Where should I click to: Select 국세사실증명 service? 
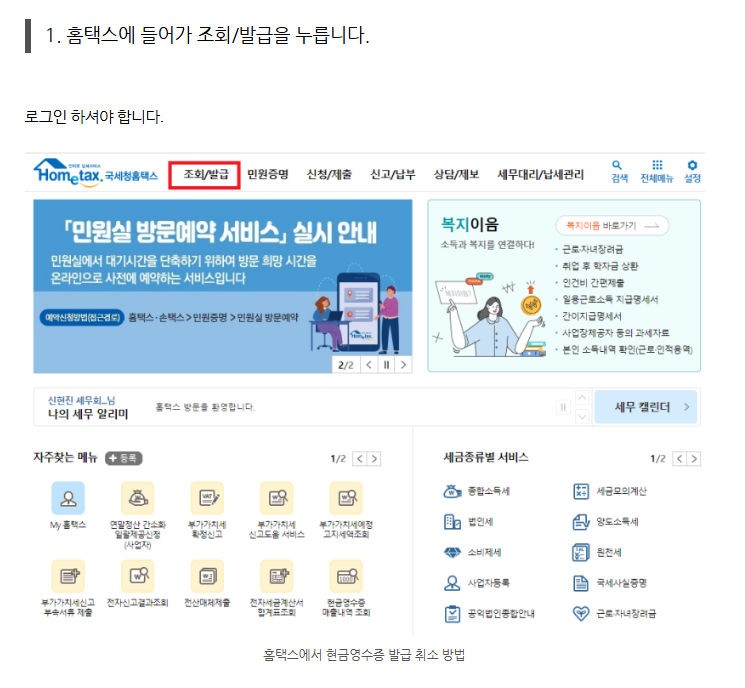pos(610,583)
